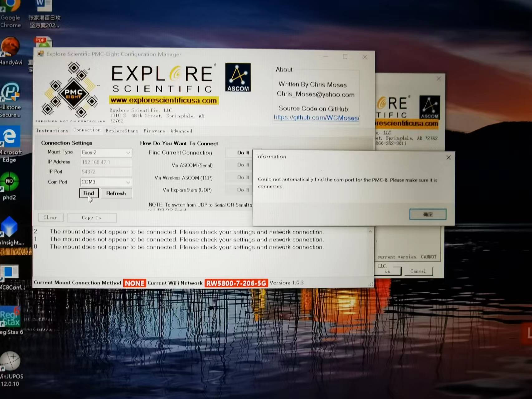Open HandyAvi desktop icon
This screenshot has height=399, width=532.
tap(11, 51)
